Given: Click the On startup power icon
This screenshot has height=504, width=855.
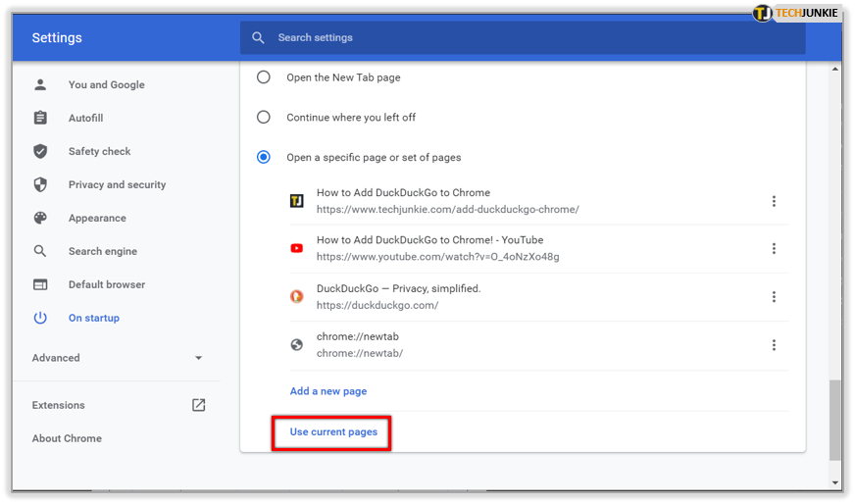Looking at the screenshot, I should pos(40,318).
